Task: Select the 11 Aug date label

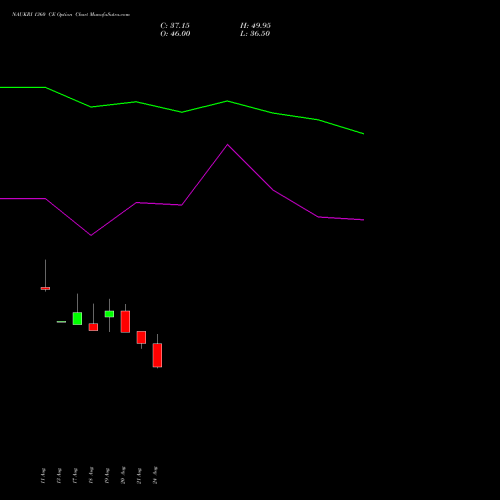Action: [43, 476]
